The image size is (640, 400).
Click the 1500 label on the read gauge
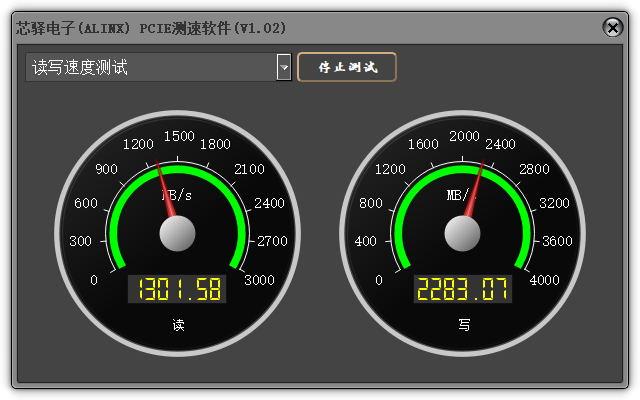(179, 136)
